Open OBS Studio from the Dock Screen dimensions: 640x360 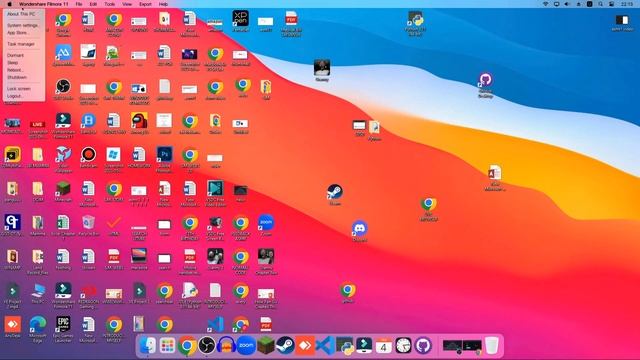tap(207, 346)
